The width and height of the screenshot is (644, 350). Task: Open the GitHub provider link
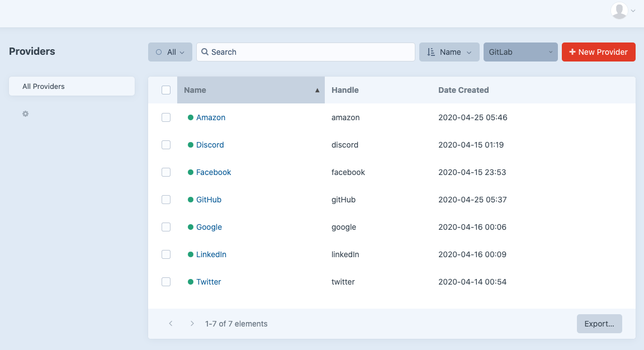click(209, 200)
